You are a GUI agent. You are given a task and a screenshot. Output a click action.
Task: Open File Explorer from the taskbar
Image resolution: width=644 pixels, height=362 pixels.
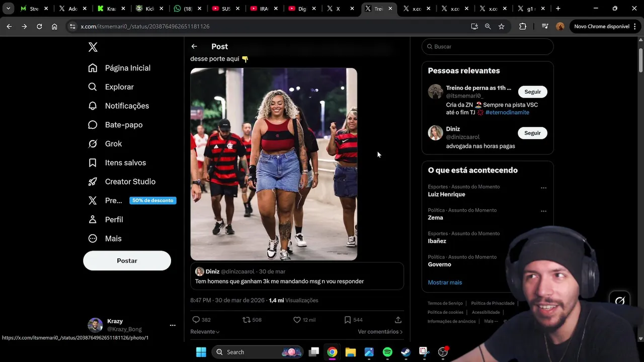click(351, 352)
